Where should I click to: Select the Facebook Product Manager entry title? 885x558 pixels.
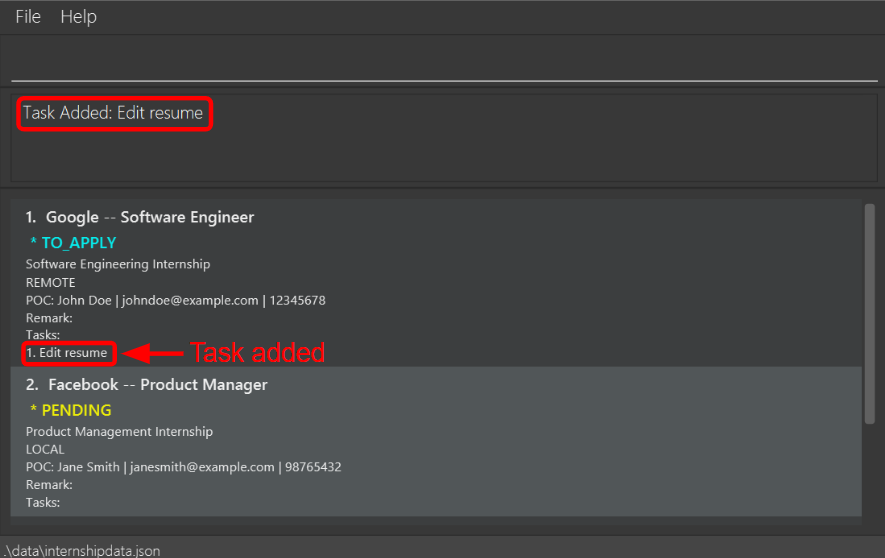146,385
